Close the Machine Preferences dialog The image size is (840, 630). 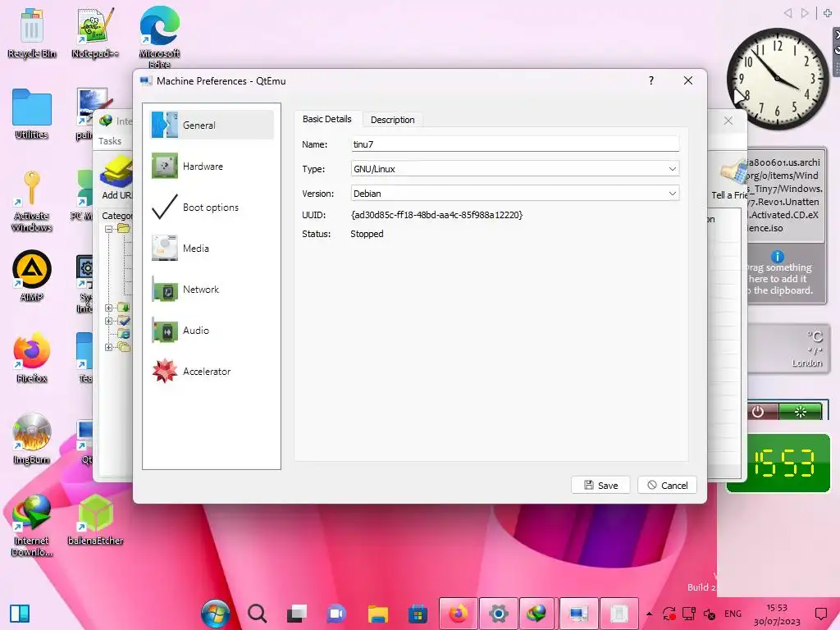point(688,80)
